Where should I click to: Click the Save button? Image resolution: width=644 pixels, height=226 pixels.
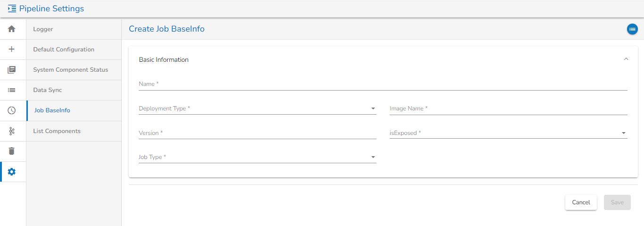coord(617,202)
